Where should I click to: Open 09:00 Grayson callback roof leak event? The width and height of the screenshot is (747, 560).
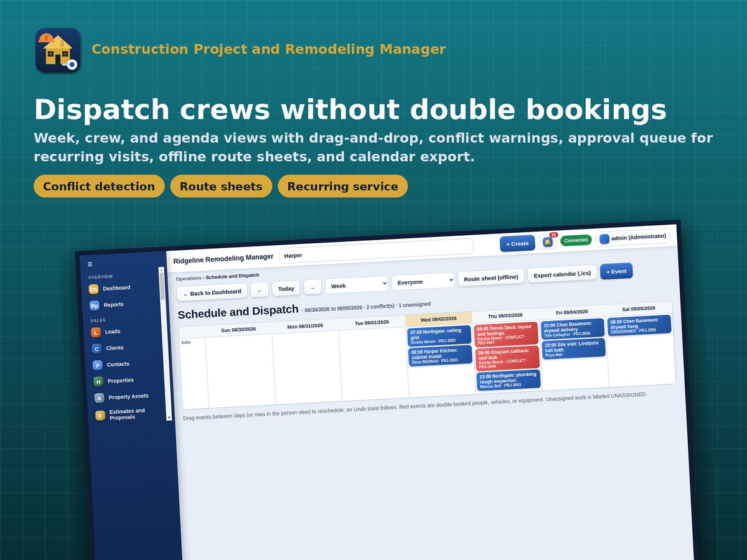tap(507, 358)
